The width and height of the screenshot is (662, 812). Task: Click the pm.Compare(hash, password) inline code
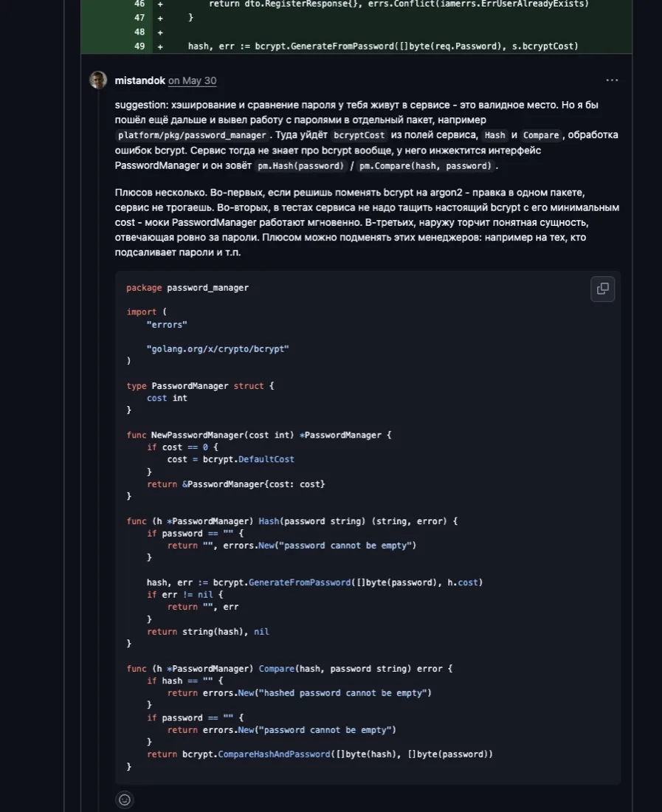[x=425, y=166]
